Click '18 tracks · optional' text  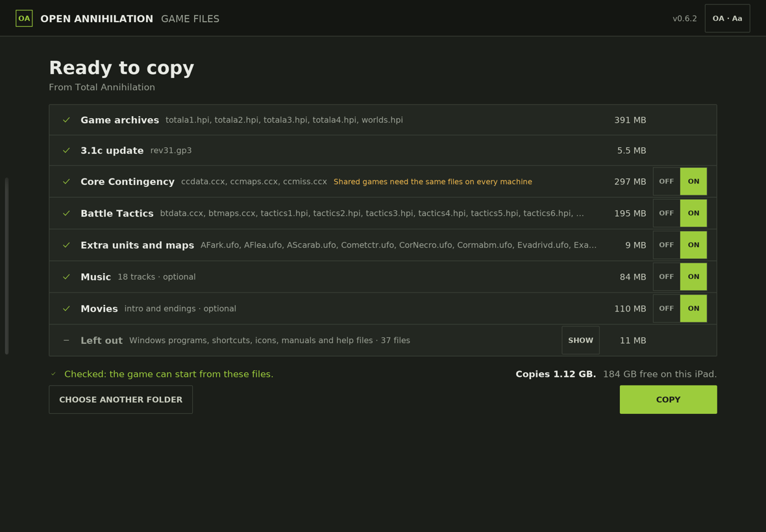(x=157, y=277)
